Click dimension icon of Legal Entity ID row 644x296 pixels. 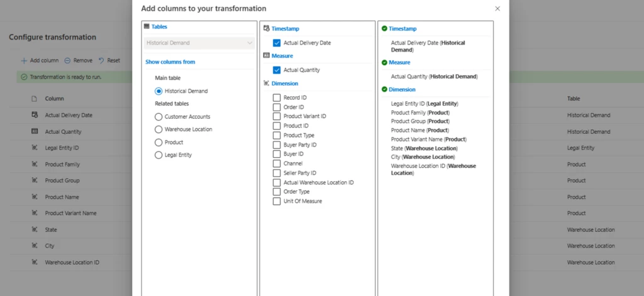click(x=35, y=148)
